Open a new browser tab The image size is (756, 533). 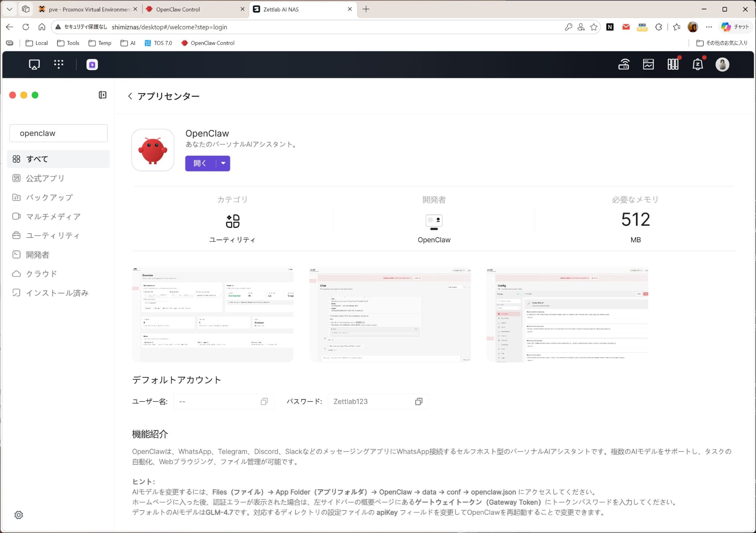click(x=366, y=9)
